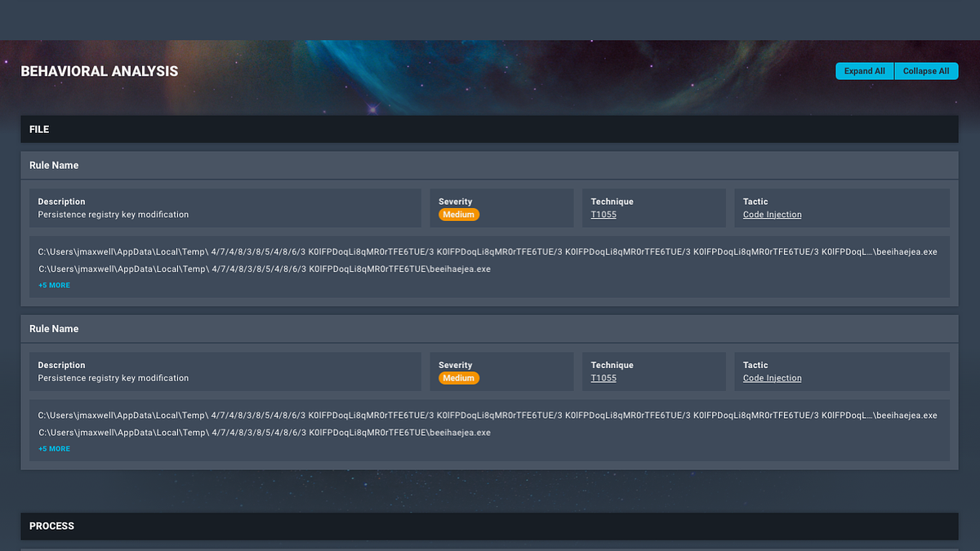
Task: Show +5 MORE paths in first rule
Action: coord(54,286)
